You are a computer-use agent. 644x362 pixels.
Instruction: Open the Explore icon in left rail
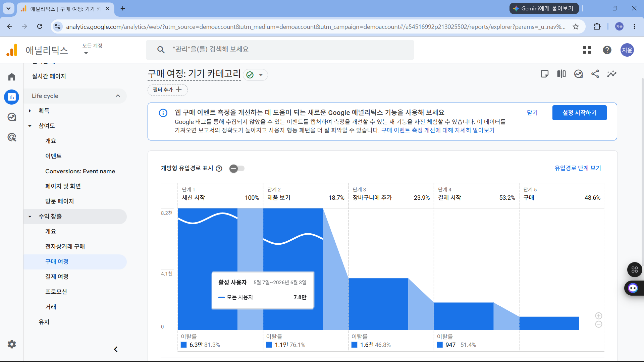(12, 117)
